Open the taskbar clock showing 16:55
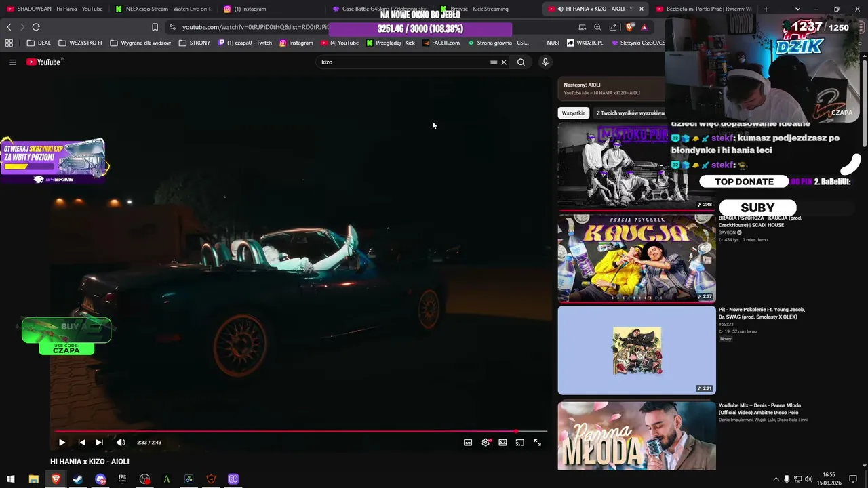 pos(829,479)
